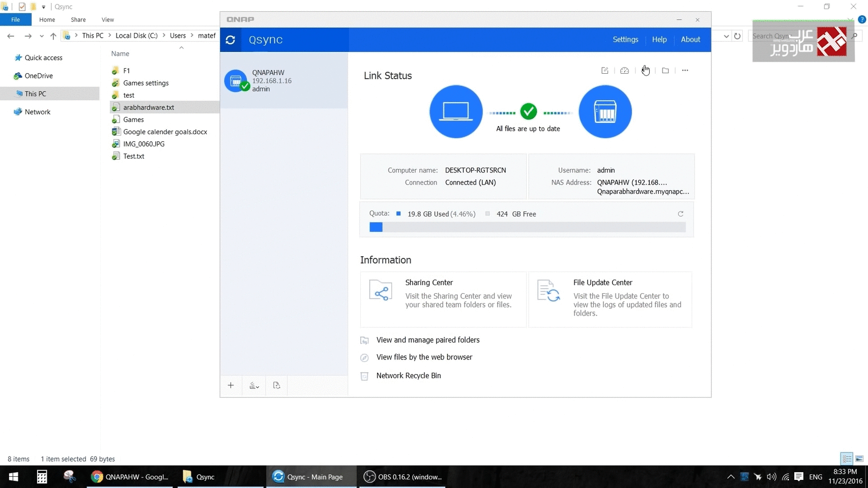Switch Explorer to details view

847,459
